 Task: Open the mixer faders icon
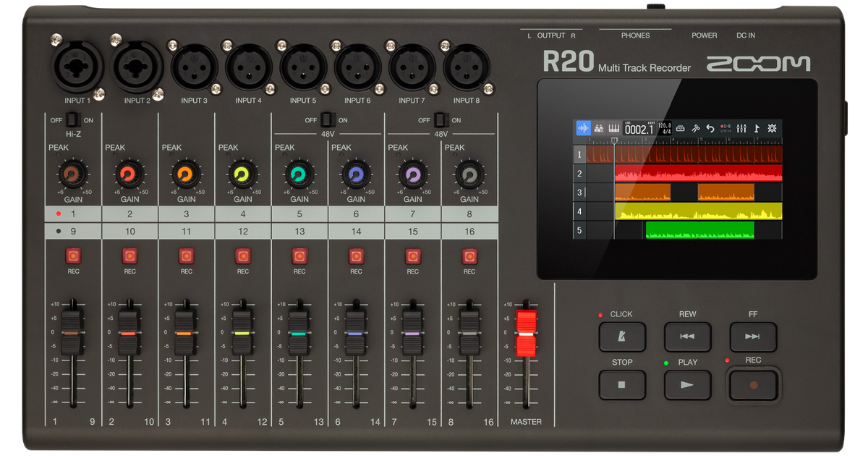click(741, 128)
